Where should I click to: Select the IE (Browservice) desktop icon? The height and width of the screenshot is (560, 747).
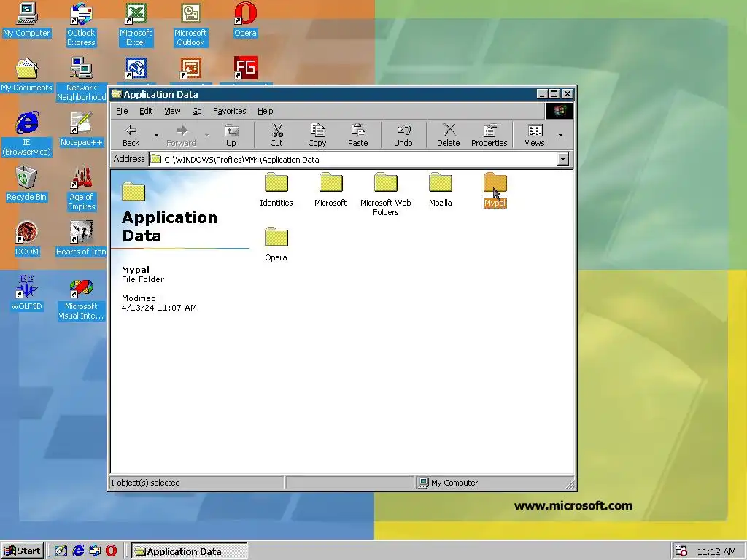click(27, 134)
